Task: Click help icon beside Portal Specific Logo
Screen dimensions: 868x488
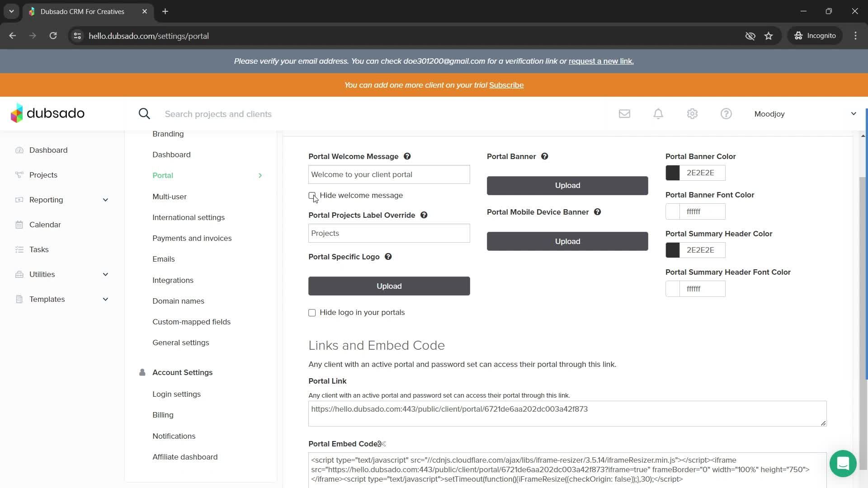Action: [x=388, y=257]
